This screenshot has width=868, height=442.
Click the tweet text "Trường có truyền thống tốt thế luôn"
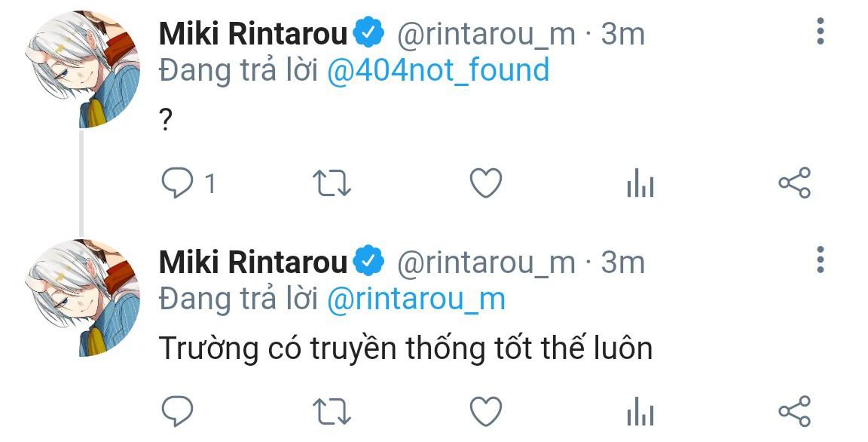[405, 348]
